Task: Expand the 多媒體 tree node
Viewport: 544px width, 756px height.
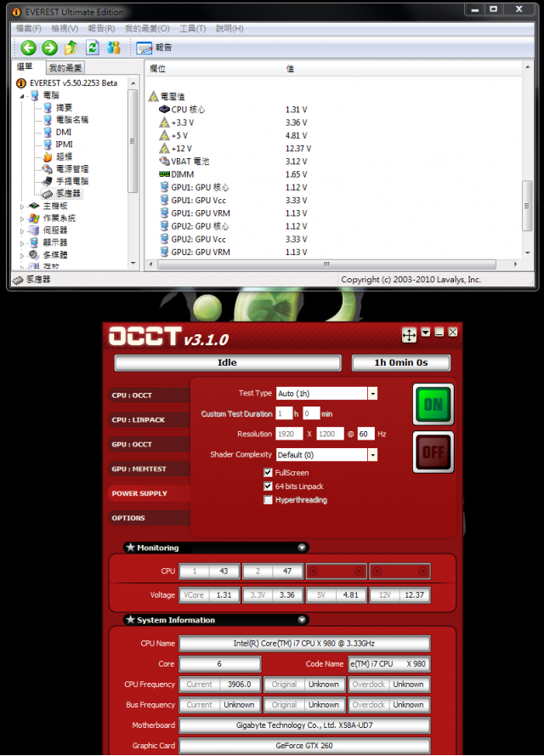Action: [22, 255]
